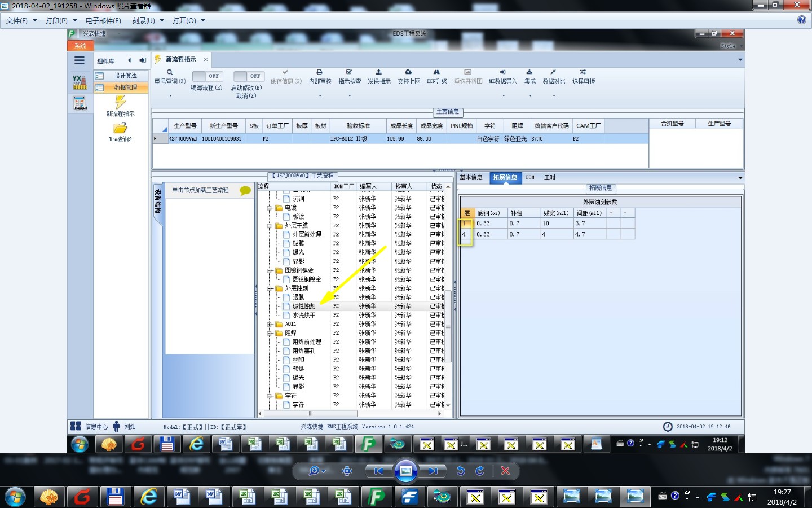Screen dimensions: 812x508
Task: Open the 电子邮件(E) menu
Action: coord(103,20)
